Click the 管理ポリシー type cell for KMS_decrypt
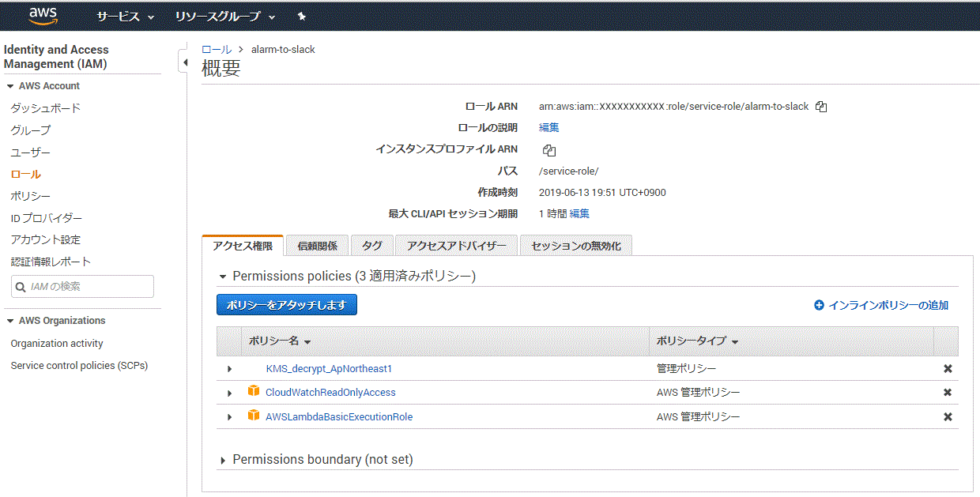Viewport: 980px width, 497px height. pos(687,369)
